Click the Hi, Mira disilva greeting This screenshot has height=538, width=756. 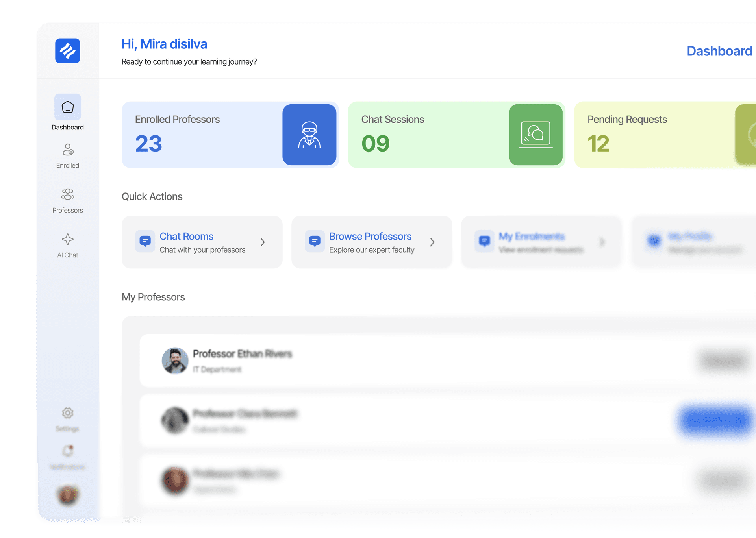click(x=164, y=44)
